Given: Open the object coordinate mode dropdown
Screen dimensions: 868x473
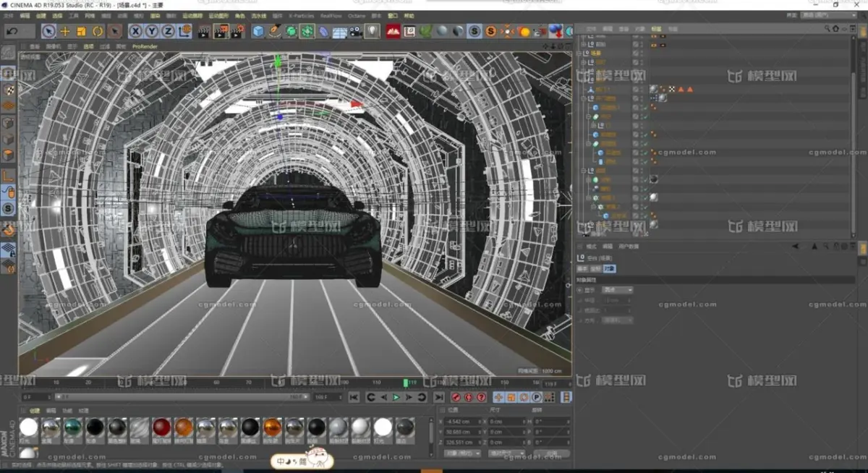Looking at the screenshot, I should coord(462,453).
